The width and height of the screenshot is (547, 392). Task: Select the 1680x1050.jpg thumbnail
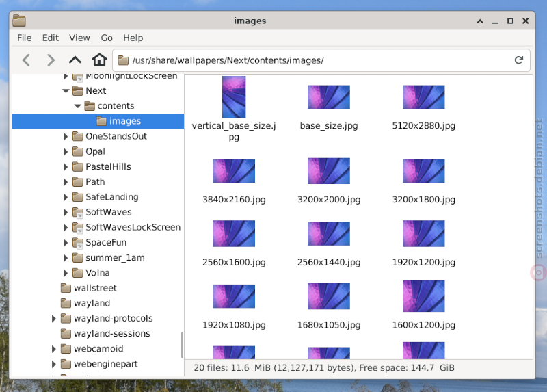(x=329, y=296)
